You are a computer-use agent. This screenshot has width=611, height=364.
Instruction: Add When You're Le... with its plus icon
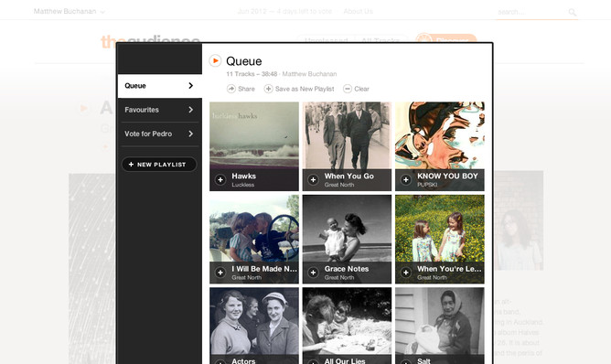click(x=406, y=273)
